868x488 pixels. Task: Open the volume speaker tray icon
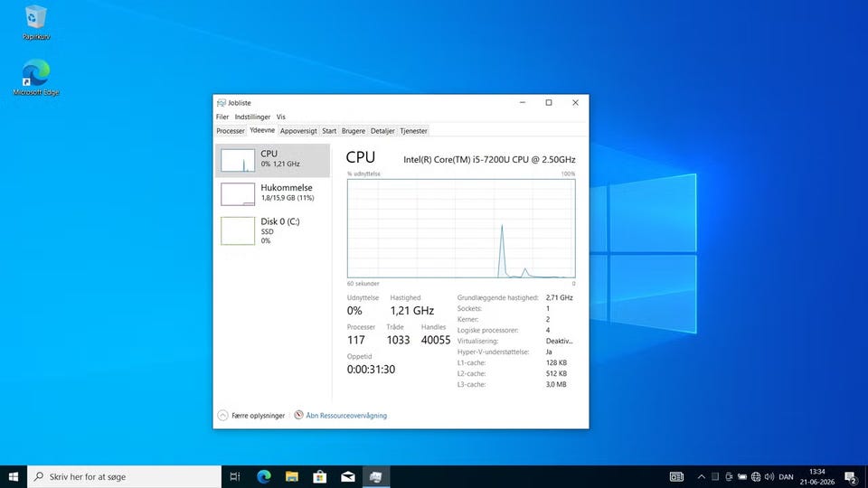769,476
